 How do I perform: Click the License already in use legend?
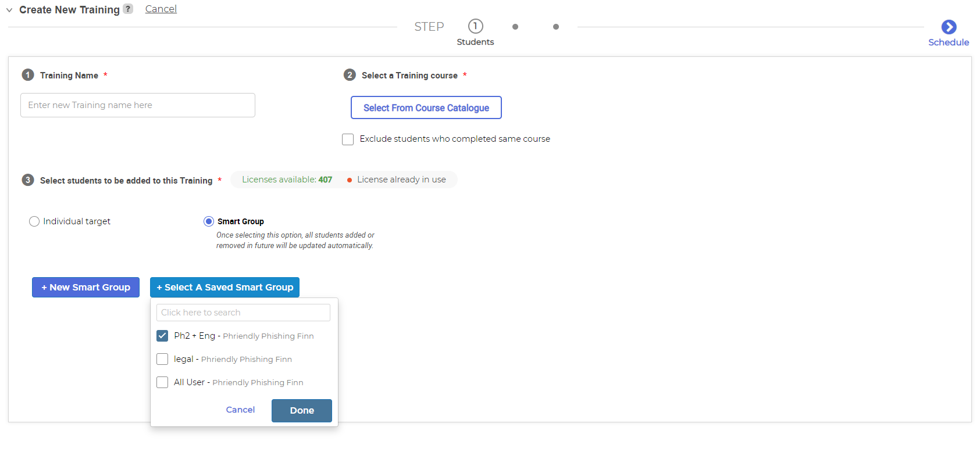point(401,180)
